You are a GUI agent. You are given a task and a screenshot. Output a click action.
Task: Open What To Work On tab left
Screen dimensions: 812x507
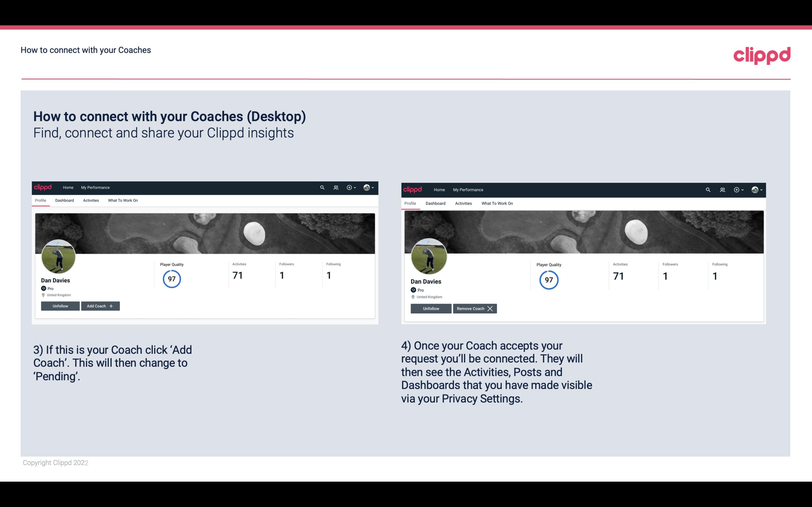pyautogui.click(x=123, y=200)
